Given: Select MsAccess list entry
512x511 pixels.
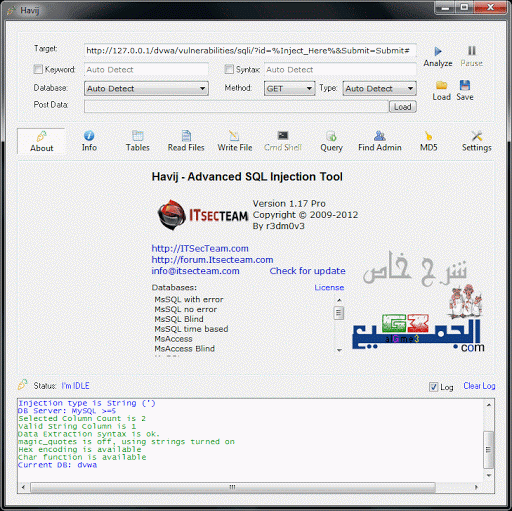Looking at the screenshot, I should point(173,339).
